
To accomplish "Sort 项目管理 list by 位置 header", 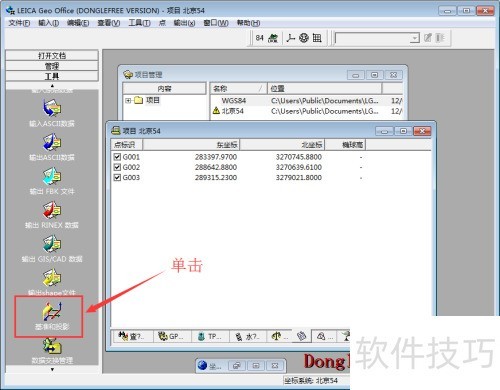I will point(324,88).
